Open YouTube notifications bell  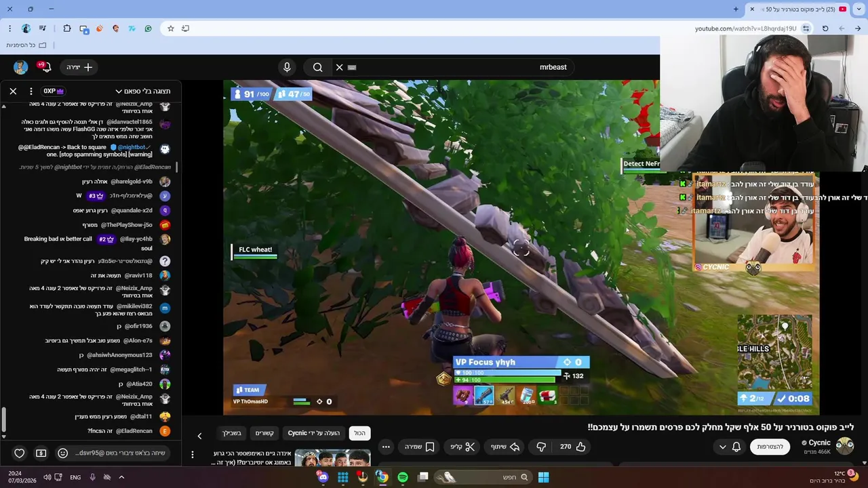click(x=45, y=67)
